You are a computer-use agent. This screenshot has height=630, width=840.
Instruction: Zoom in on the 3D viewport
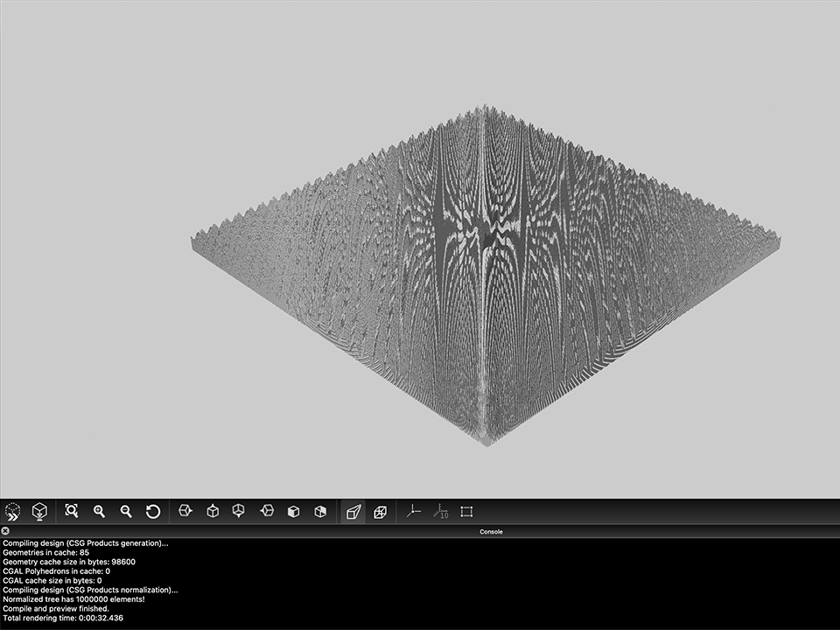pyautogui.click(x=99, y=510)
